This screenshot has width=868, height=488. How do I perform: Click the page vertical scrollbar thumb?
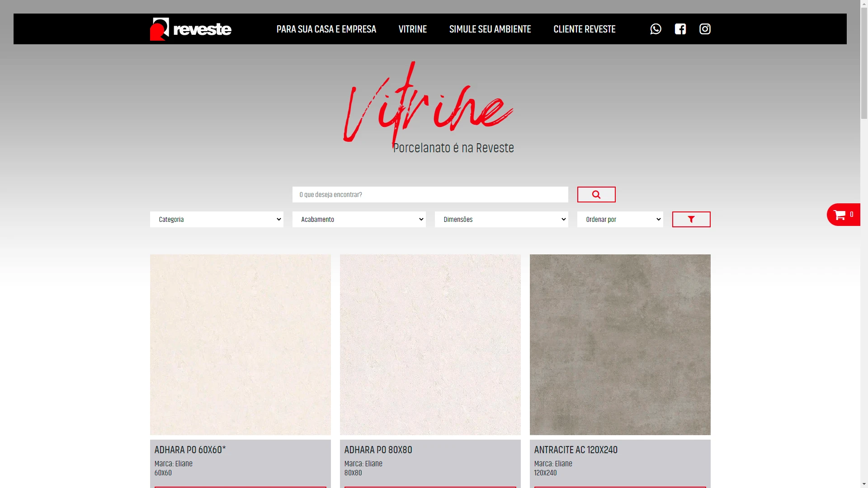pyautogui.click(x=864, y=63)
